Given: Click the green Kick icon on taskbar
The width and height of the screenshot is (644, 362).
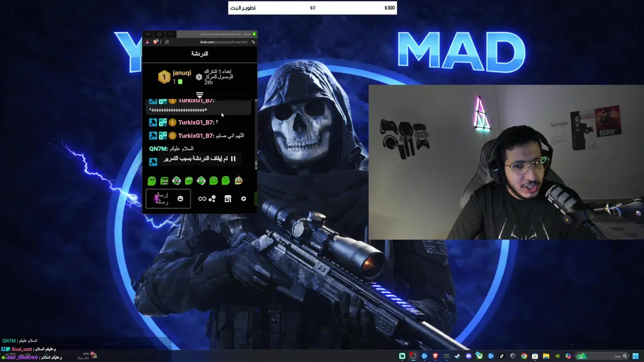Looking at the screenshot, I should click(402, 356).
